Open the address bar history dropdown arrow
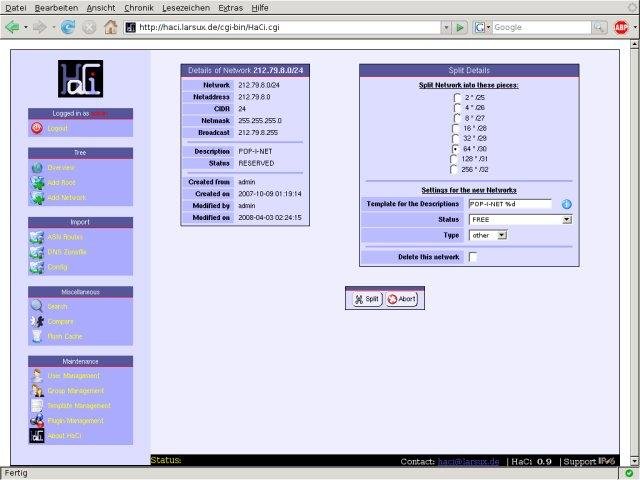Viewport: 640px width, 480px height. (x=446, y=27)
